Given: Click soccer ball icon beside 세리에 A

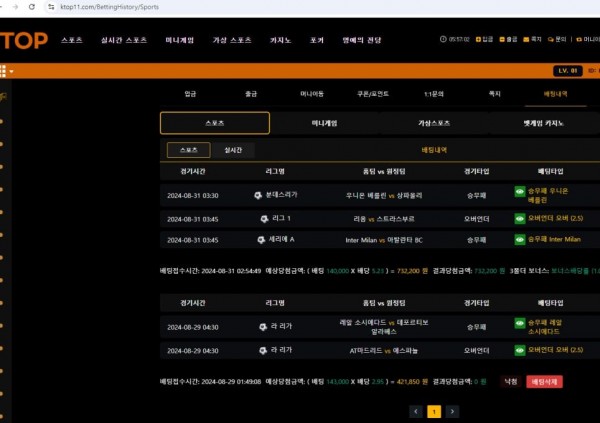Looking at the screenshot, I should (x=260, y=240).
